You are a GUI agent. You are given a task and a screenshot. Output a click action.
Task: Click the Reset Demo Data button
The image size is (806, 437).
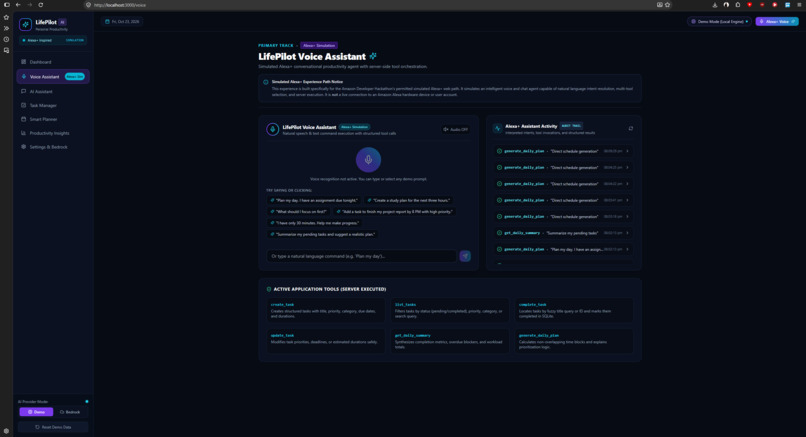[53, 427]
